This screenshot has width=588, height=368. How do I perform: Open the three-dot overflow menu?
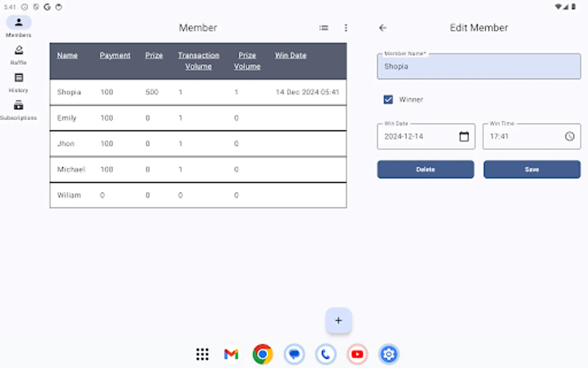[346, 28]
